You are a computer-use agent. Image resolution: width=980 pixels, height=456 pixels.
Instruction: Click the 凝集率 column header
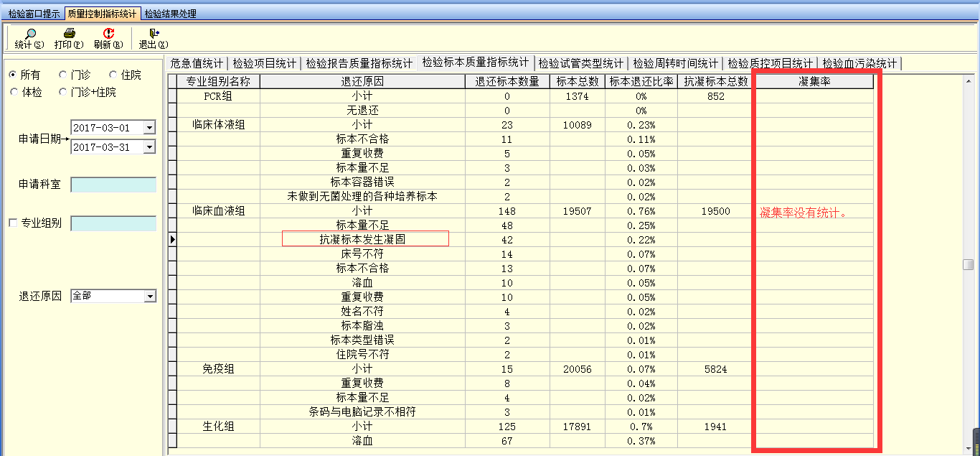tap(814, 82)
